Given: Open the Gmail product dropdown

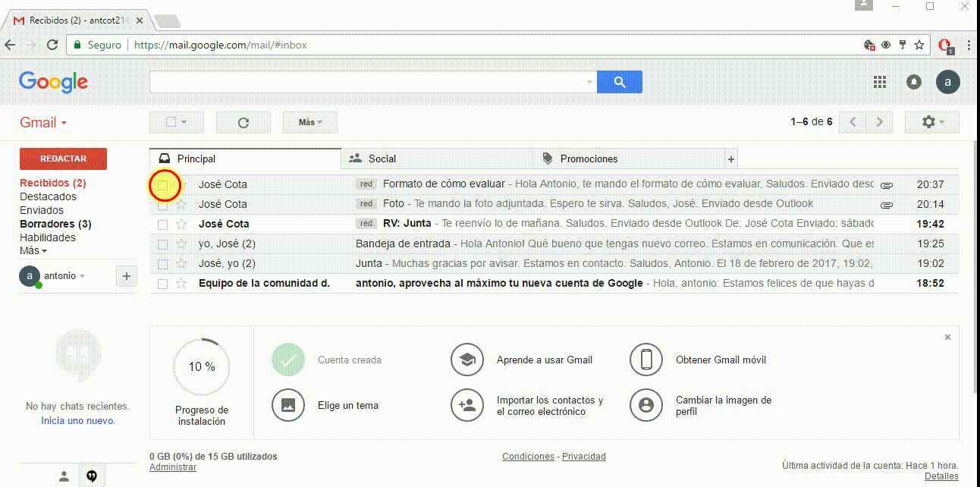Looking at the screenshot, I should 43,123.
